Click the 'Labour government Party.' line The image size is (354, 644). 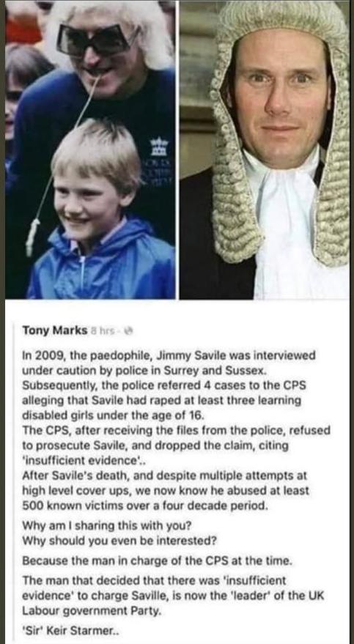(89, 610)
